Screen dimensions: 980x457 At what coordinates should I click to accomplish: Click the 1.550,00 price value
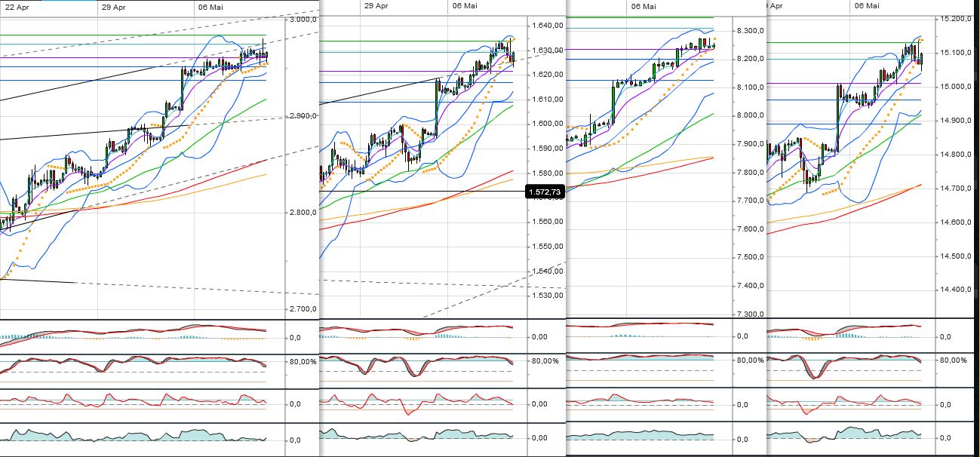[546, 247]
